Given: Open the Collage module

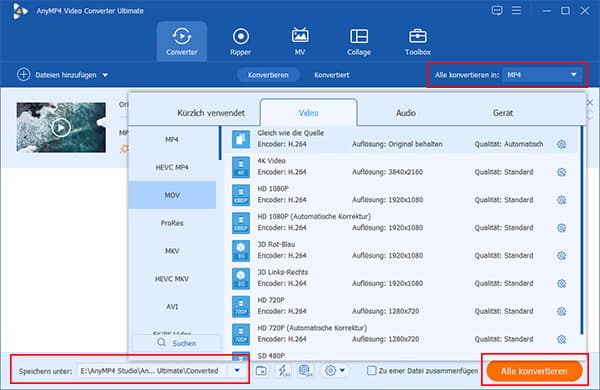Looking at the screenshot, I should 359,41.
